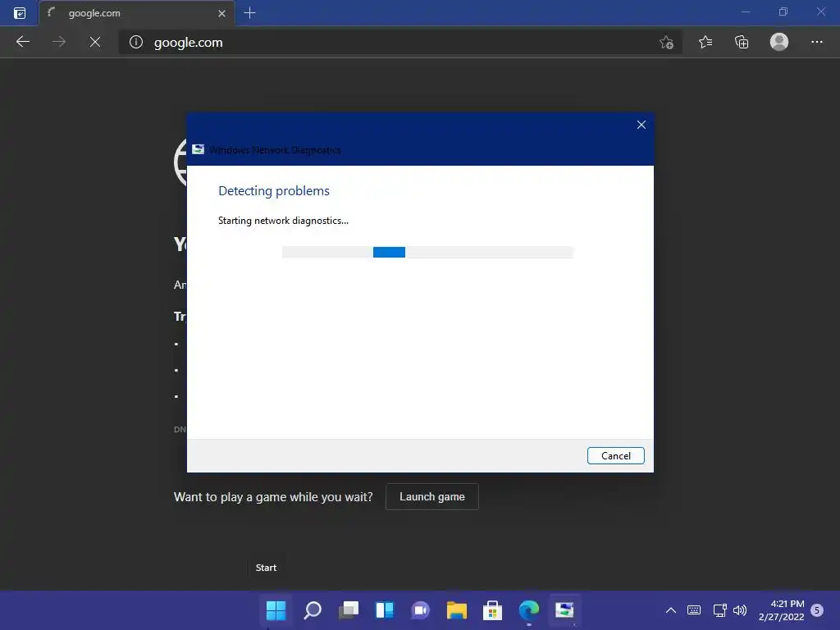Open the Favorites list
The height and width of the screenshot is (630, 840).
click(x=705, y=42)
